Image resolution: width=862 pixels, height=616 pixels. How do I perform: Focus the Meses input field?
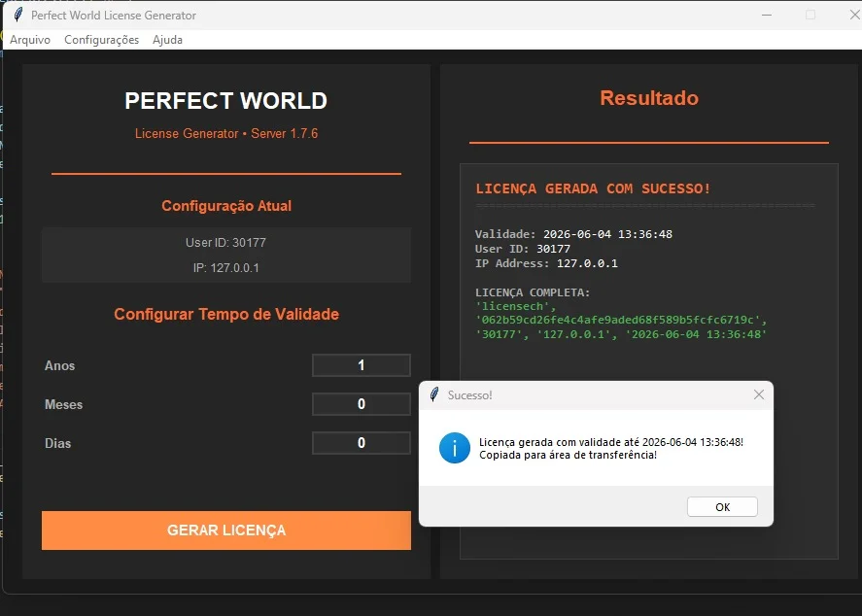(x=362, y=404)
